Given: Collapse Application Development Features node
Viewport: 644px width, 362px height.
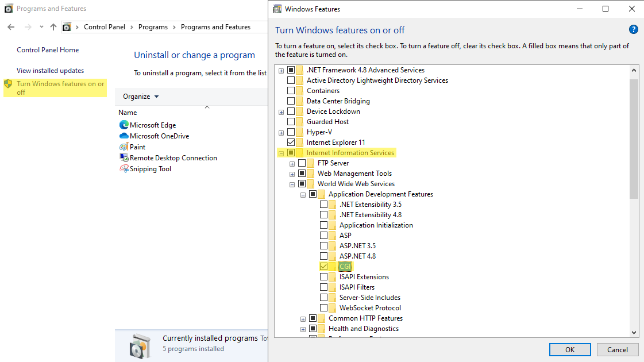Looking at the screenshot, I should click(x=303, y=195).
